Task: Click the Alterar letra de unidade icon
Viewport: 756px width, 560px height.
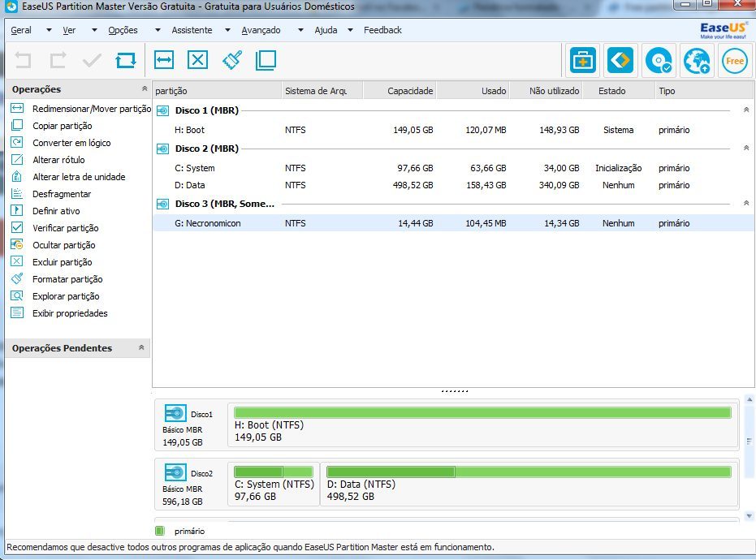Action: click(17, 176)
